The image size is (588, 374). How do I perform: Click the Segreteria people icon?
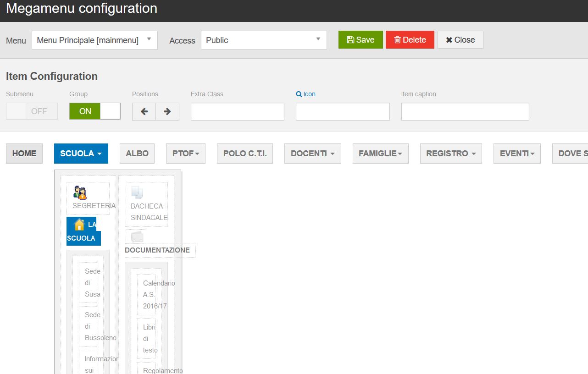(80, 192)
